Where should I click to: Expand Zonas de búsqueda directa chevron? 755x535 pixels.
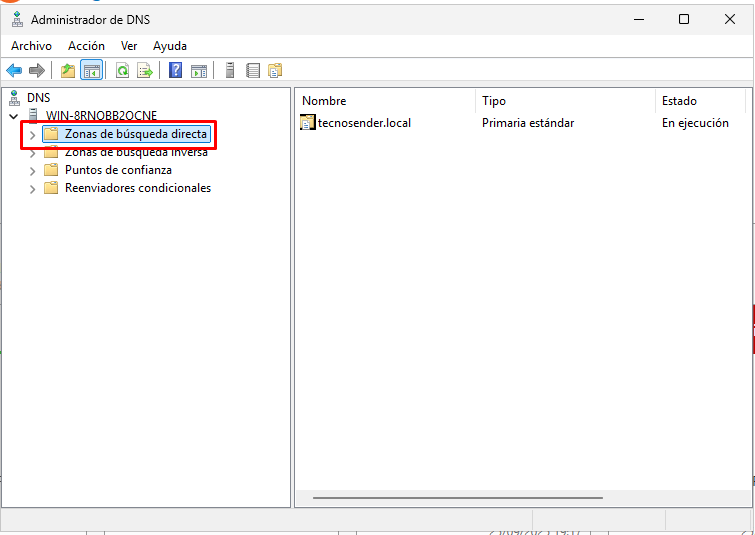click(x=32, y=134)
